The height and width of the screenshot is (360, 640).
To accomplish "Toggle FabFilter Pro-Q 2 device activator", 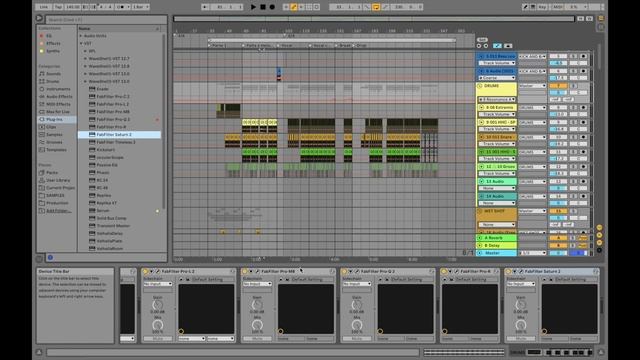I will [344, 271].
